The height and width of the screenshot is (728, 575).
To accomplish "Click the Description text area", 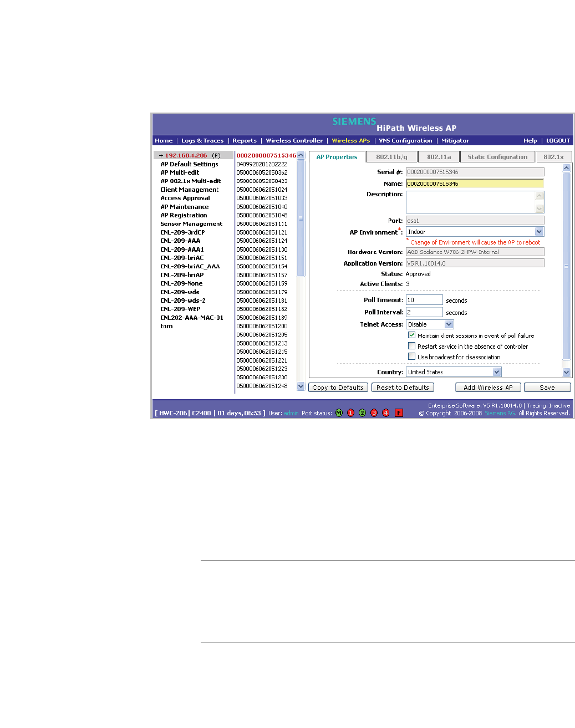I will [x=471, y=202].
